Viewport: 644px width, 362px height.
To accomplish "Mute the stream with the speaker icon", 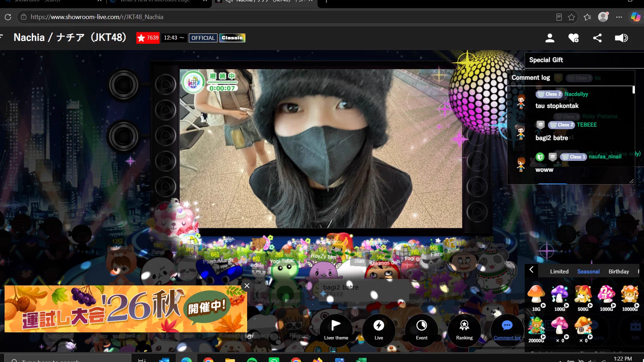I will 621,38.
